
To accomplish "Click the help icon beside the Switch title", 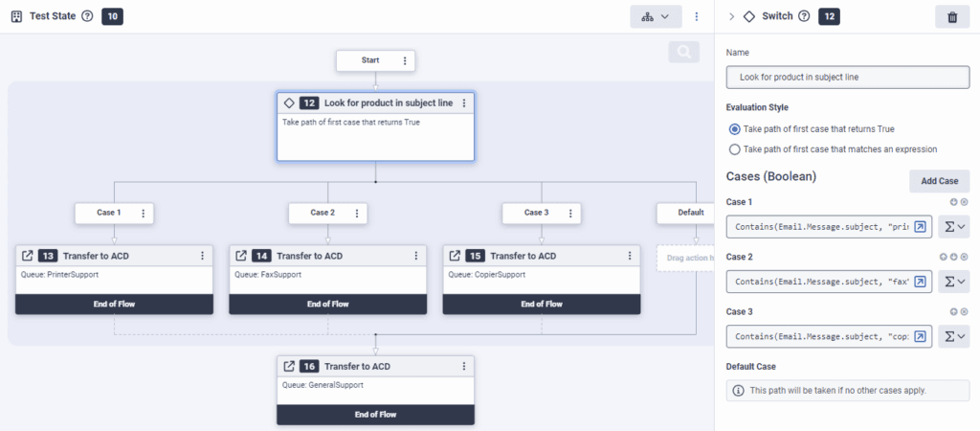I will 804,16.
